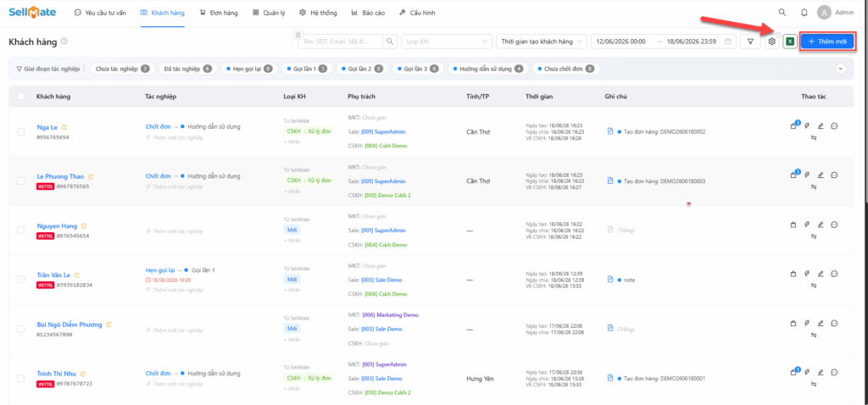The width and height of the screenshot is (868, 405).
Task: Expand the stage filter bar chevron
Action: 840,69
